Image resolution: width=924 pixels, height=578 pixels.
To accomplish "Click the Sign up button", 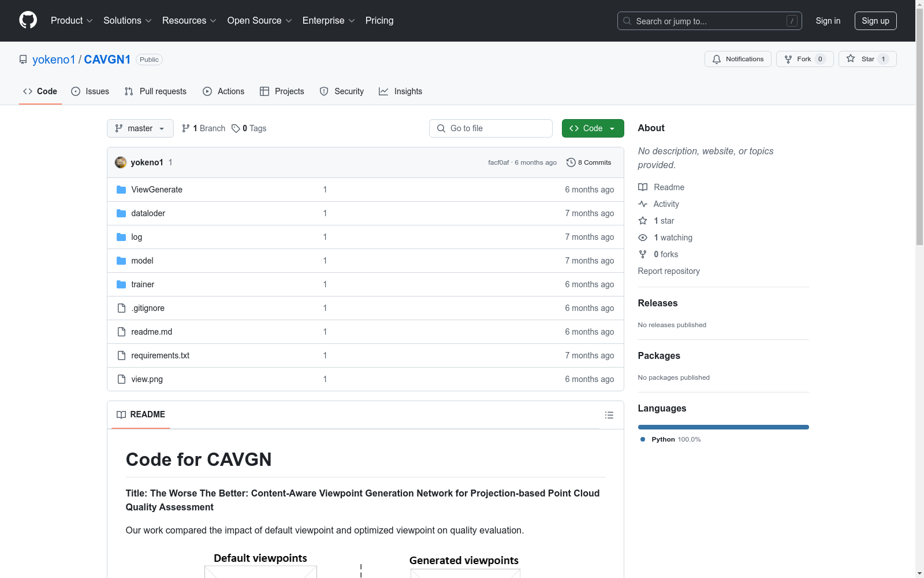I will 875,21.
